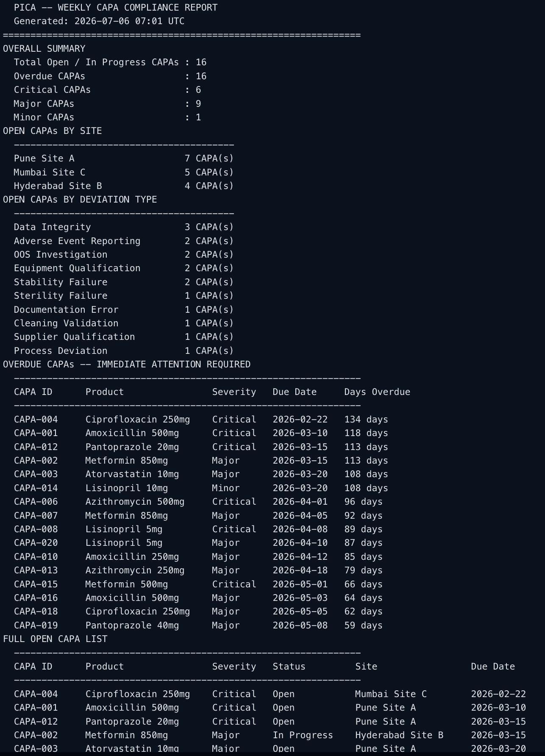This screenshot has height=756, width=545.
Task: Select 'In Progress' status for CAPA-002
Action: [x=303, y=735]
